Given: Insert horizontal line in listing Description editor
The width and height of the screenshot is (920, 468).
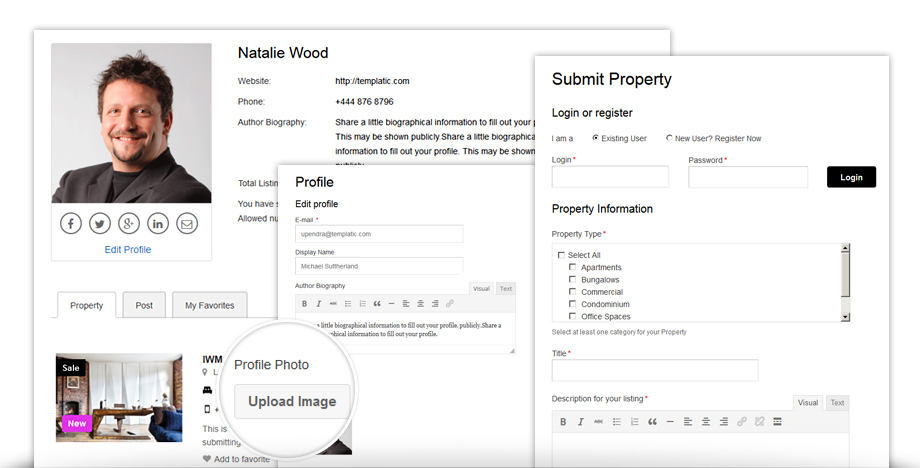Looking at the screenshot, I should 670,422.
